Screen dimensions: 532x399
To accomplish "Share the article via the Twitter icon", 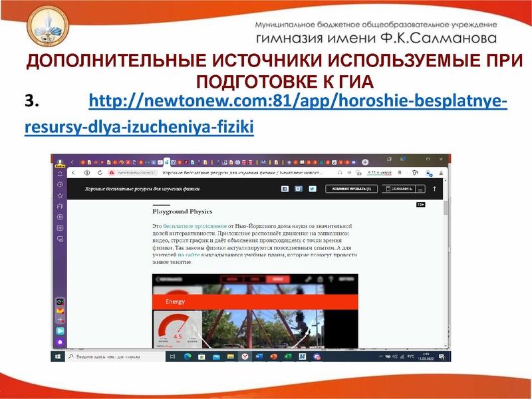I will pyautogui.click(x=312, y=190).
